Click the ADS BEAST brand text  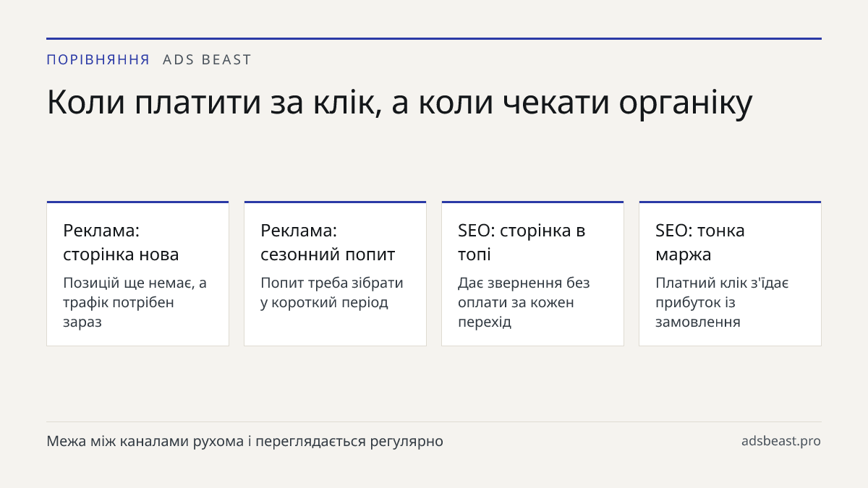207,60
